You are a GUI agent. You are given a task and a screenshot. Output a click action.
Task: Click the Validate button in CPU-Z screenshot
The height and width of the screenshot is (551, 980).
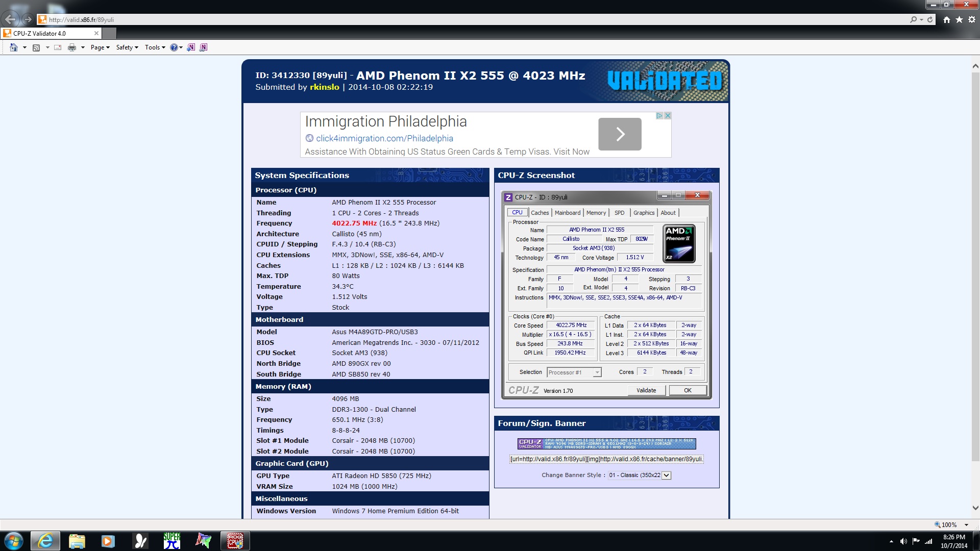click(646, 390)
